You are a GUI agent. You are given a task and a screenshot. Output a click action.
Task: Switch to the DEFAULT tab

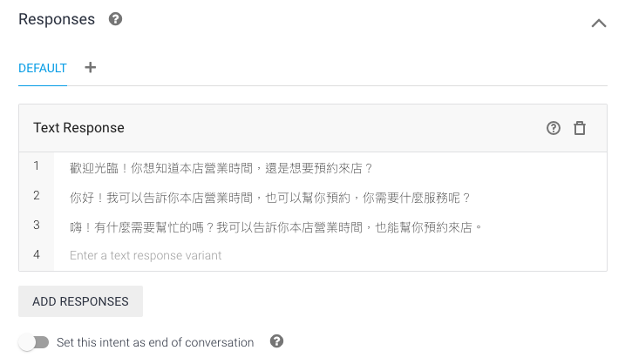pyautogui.click(x=43, y=68)
